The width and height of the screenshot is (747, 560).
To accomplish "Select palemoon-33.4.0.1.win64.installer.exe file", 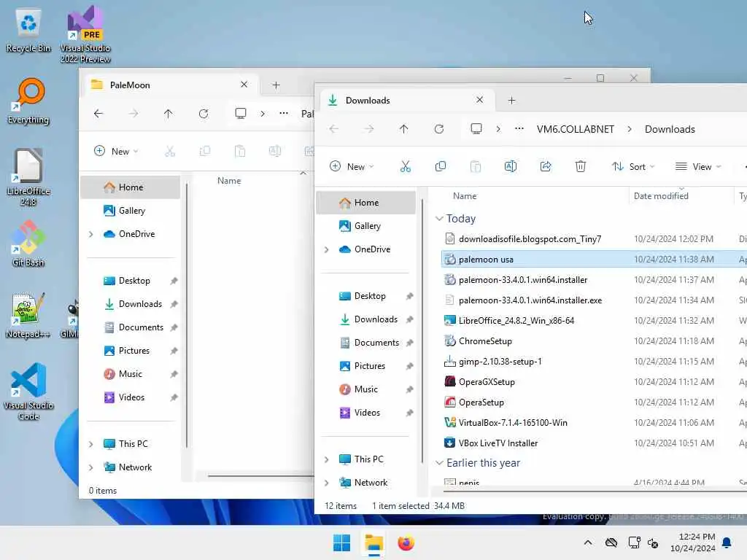I will (530, 300).
